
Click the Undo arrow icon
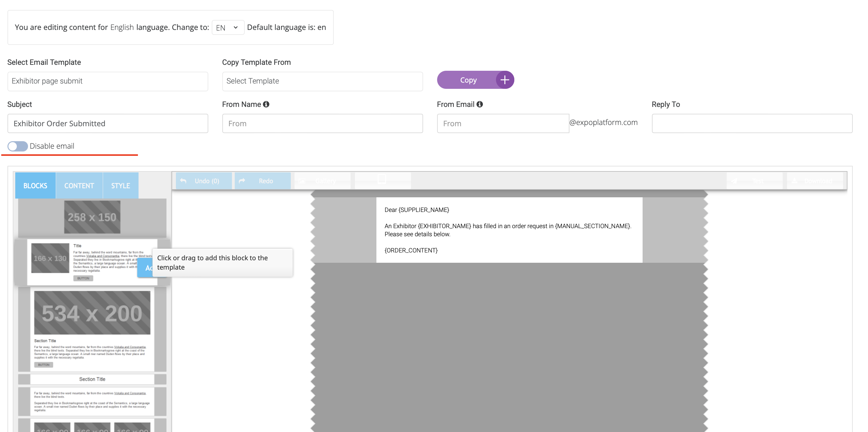183,181
